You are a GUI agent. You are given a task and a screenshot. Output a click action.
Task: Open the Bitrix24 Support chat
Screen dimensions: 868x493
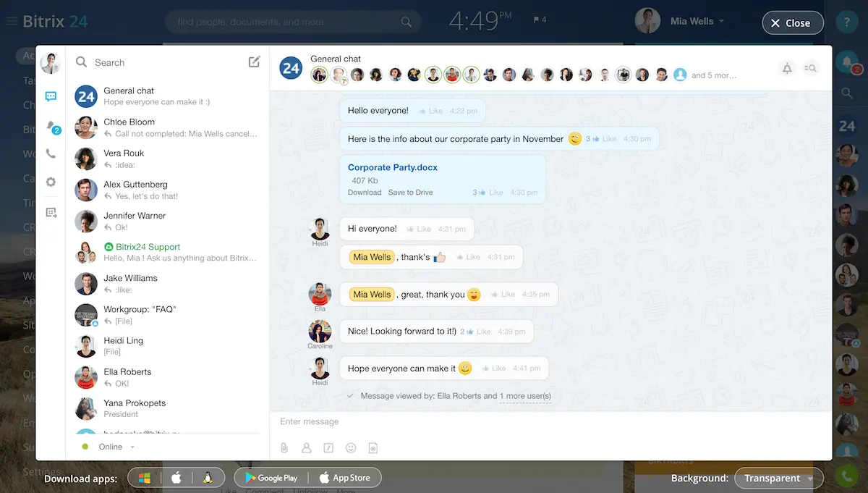pos(166,253)
